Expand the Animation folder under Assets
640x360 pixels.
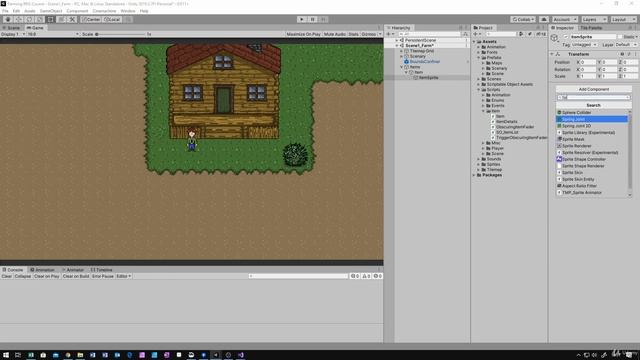[479, 47]
